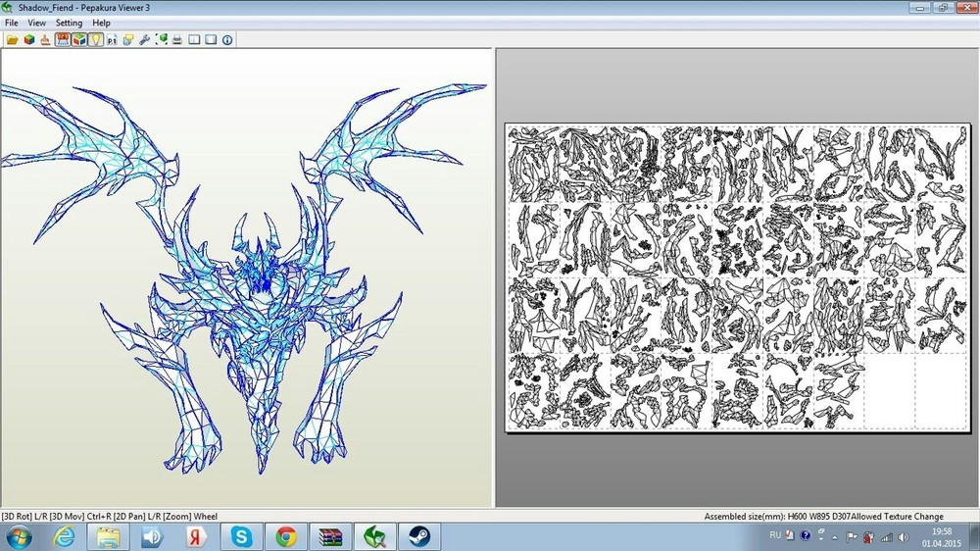Open the Setting menu
The height and width of the screenshot is (551, 980).
tap(69, 23)
